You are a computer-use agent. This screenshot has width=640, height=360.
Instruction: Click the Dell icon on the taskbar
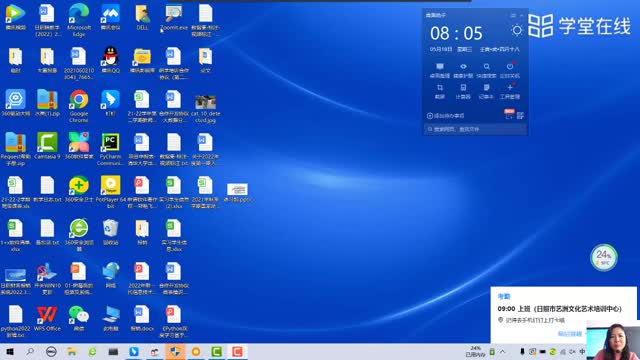(x=51, y=352)
